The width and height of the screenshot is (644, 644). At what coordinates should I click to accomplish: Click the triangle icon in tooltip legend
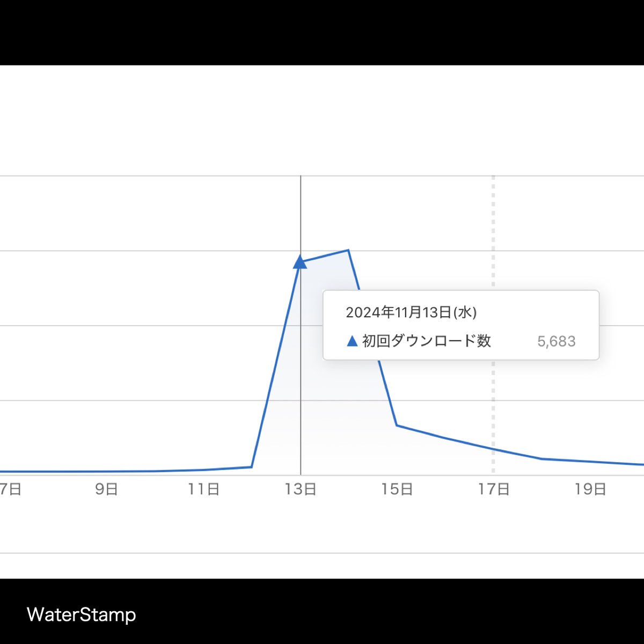point(352,341)
